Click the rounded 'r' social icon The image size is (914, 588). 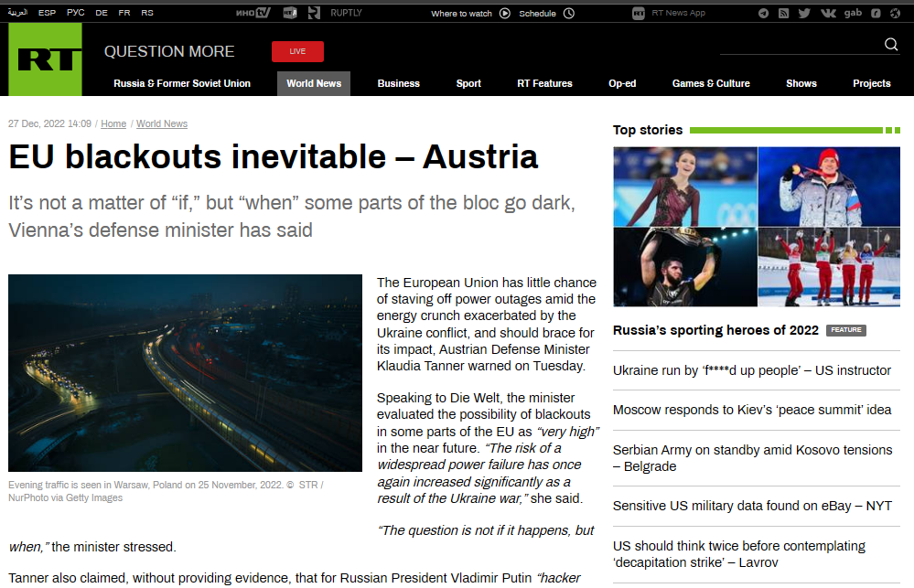876,14
